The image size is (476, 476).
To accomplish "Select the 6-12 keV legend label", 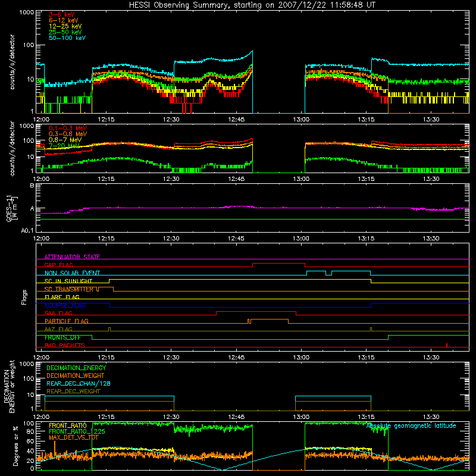I will [64, 20].
